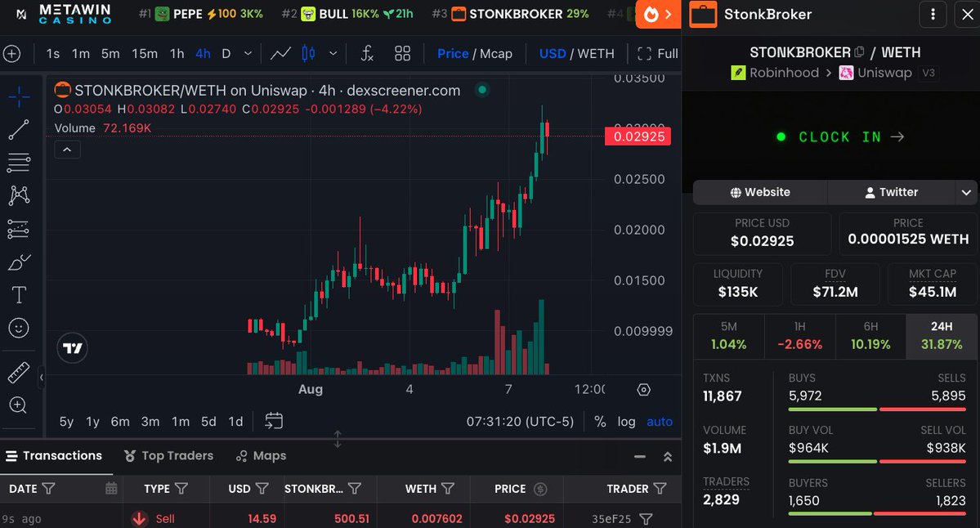
Task: Open the timezone clock 07:31:20 (UTC-5)
Action: 520,422
